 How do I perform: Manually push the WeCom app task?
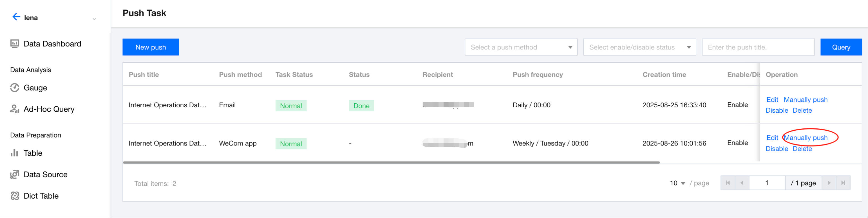coord(805,138)
